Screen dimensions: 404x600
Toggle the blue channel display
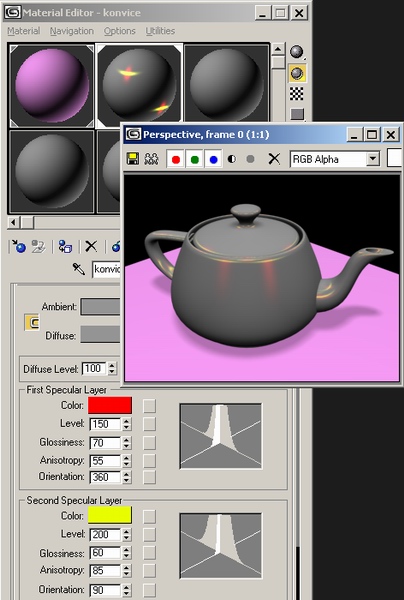pyautogui.click(x=213, y=159)
